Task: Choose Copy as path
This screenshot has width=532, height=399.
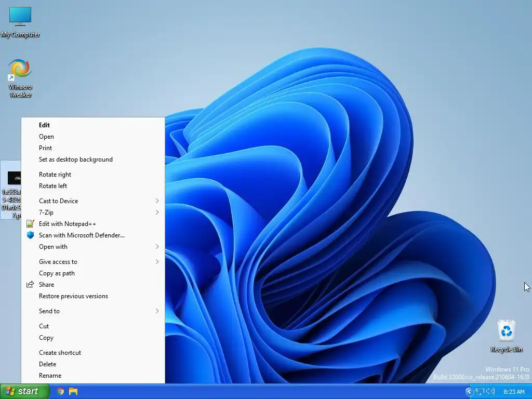Action: pyautogui.click(x=93, y=273)
